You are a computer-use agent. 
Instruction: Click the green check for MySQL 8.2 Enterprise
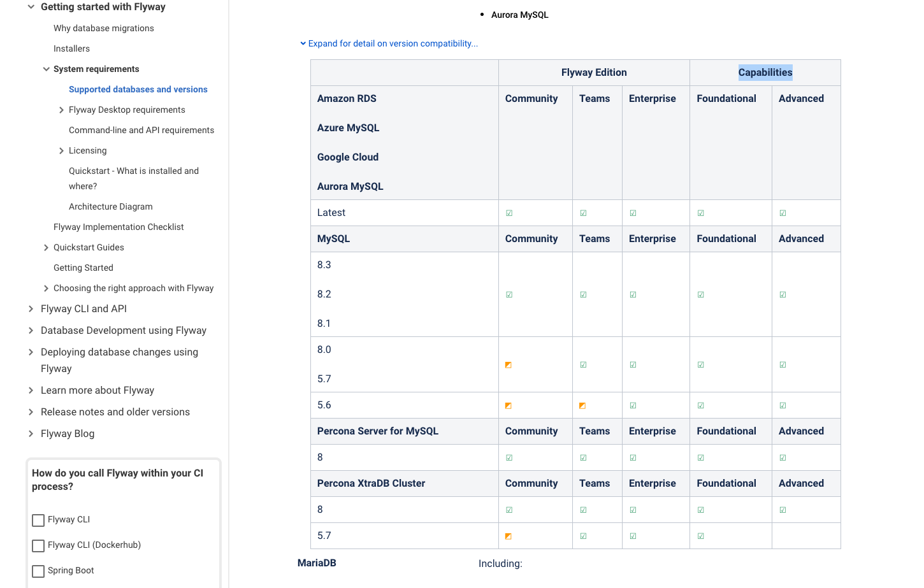pos(633,295)
